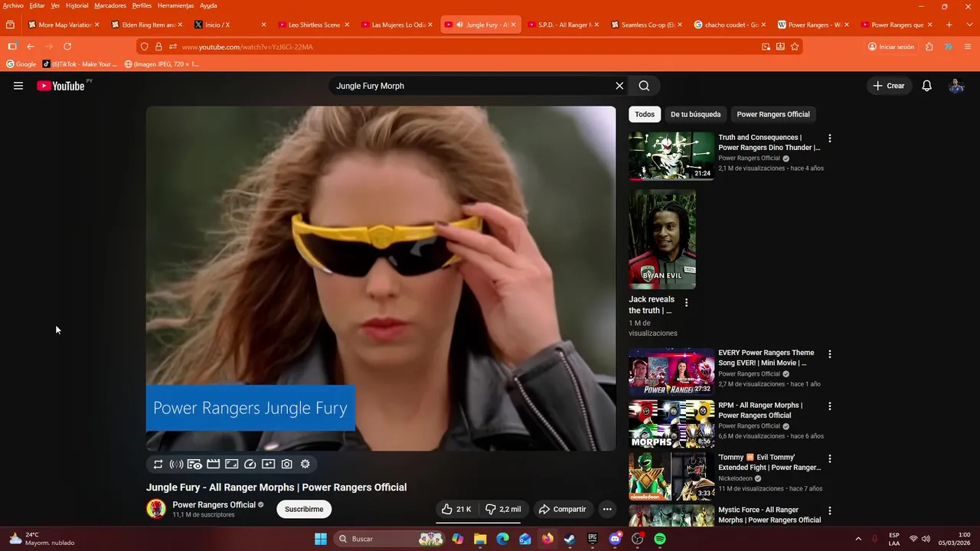Open Steam from the taskbar

coord(570,539)
